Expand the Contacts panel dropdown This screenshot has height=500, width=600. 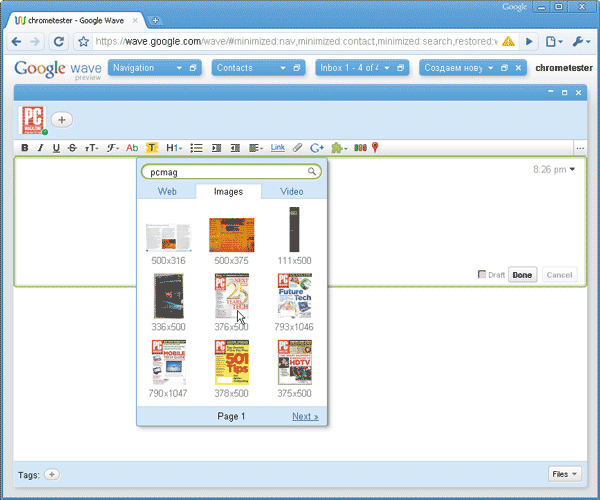[283, 68]
